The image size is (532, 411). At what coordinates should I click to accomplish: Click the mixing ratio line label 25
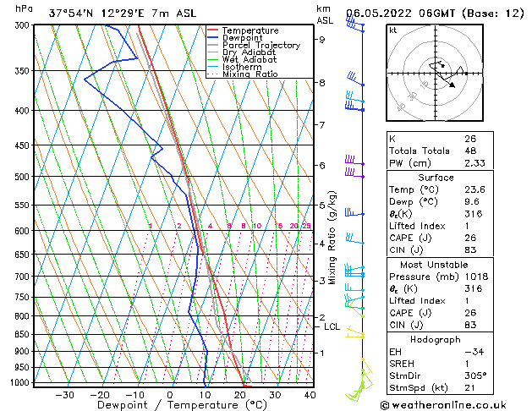[x=306, y=226]
